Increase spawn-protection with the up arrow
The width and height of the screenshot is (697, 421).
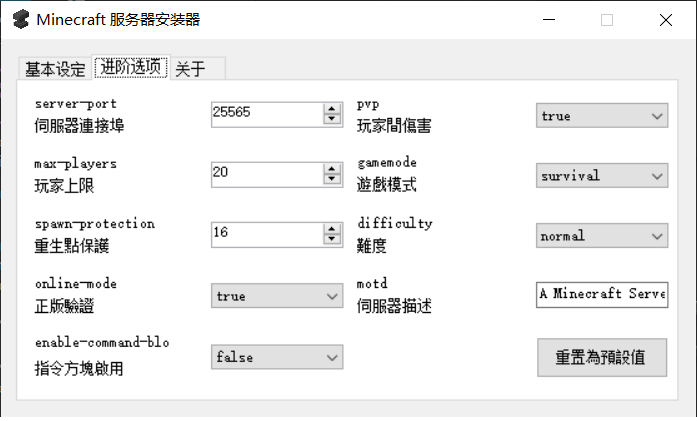[332, 229]
